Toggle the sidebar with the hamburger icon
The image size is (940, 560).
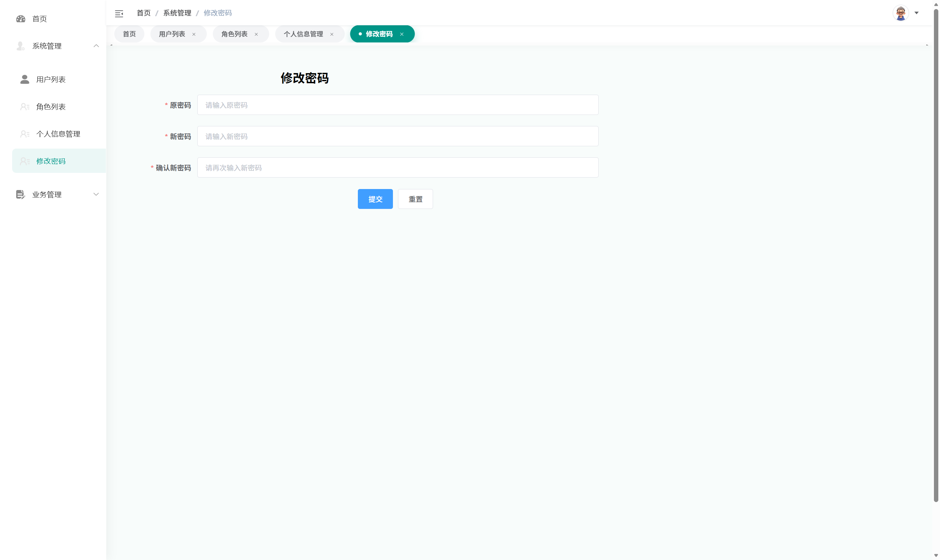tap(119, 13)
